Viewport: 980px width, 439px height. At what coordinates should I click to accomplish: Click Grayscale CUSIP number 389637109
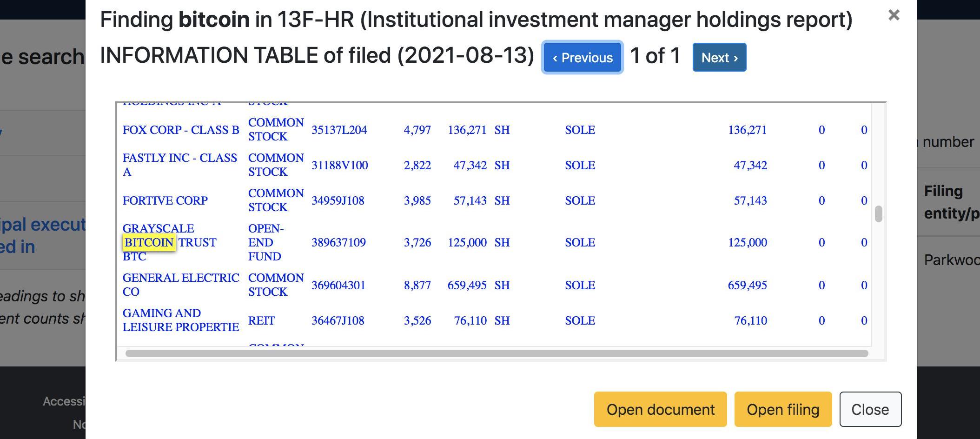tap(338, 242)
